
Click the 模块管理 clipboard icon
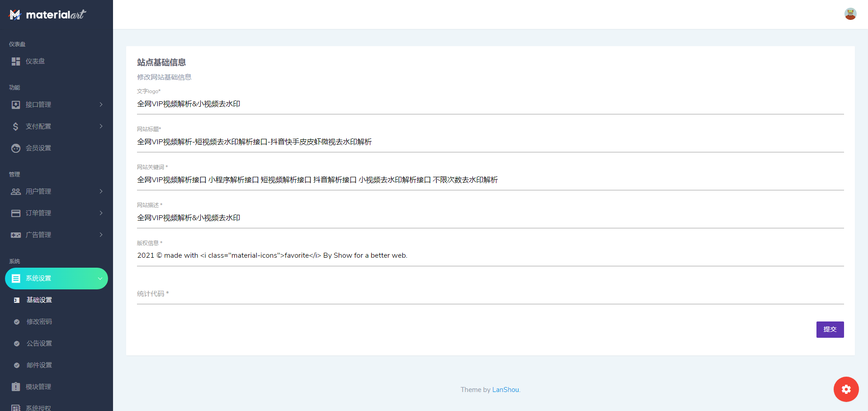click(x=16, y=387)
